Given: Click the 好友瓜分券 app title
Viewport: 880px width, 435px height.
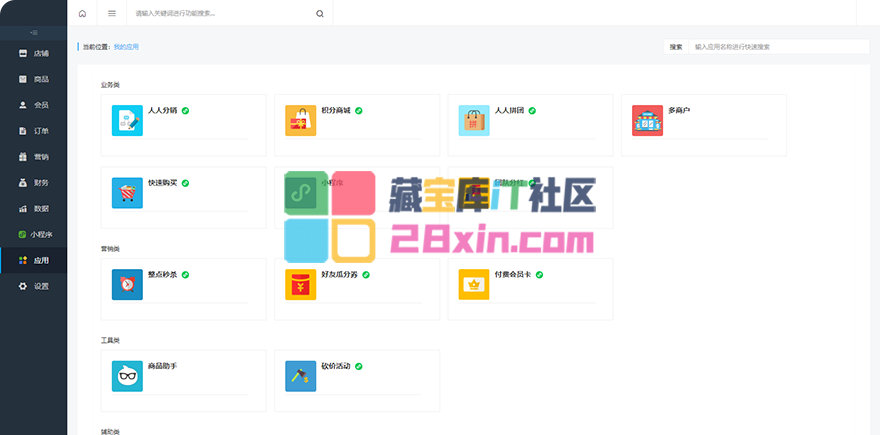Looking at the screenshot, I should [340, 274].
